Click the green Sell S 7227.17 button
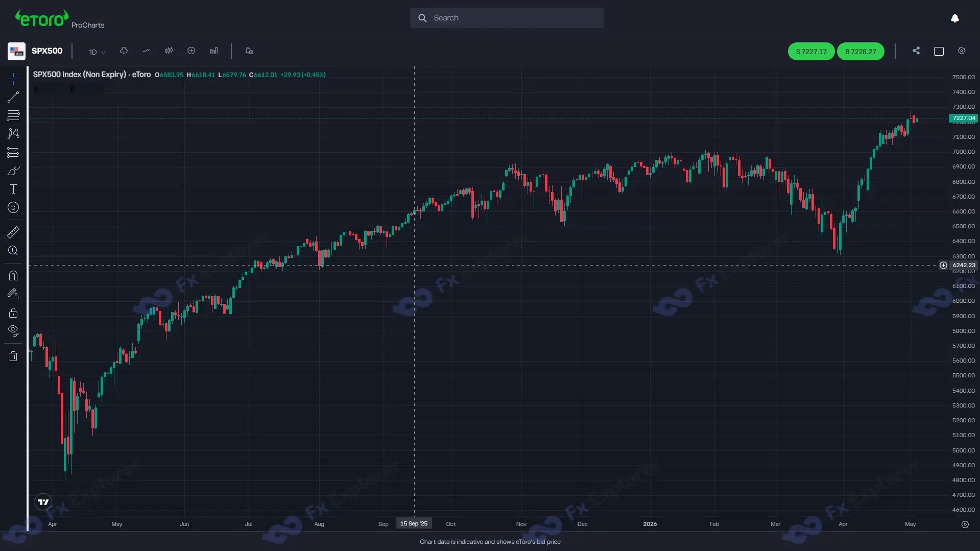The image size is (980, 551). [x=811, y=52]
